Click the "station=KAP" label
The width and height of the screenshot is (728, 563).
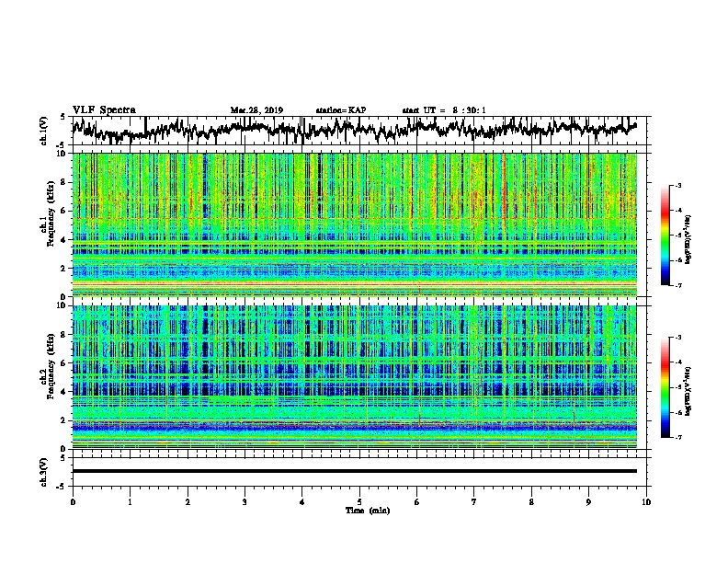click(x=341, y=110)
